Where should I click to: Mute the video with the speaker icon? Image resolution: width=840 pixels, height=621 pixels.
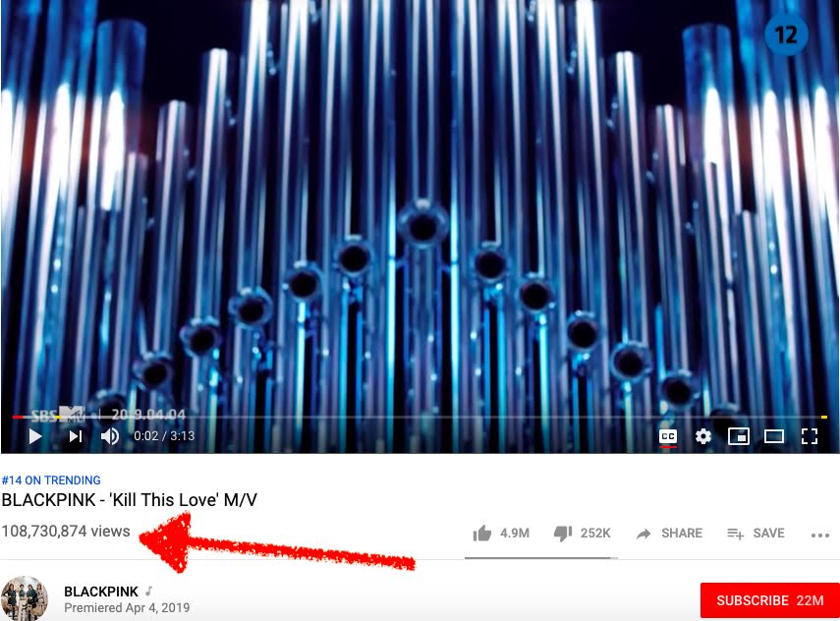point(110,436)
